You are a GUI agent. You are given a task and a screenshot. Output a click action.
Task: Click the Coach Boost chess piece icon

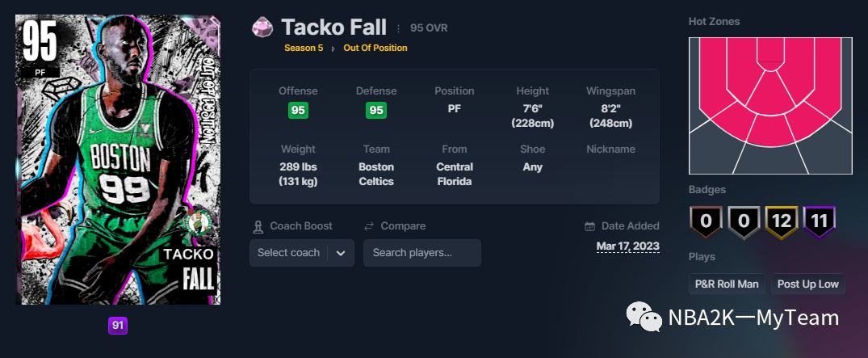coord(258,226)
